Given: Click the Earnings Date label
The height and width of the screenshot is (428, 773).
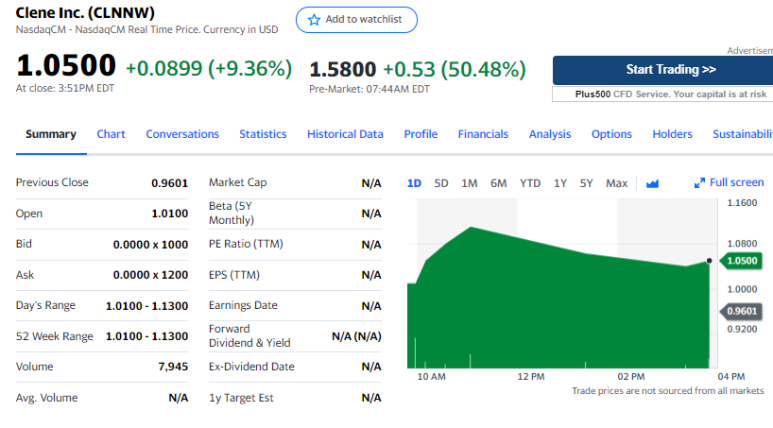Looking at the screenshot, I should pyautogui.click(x=243, y=305).
